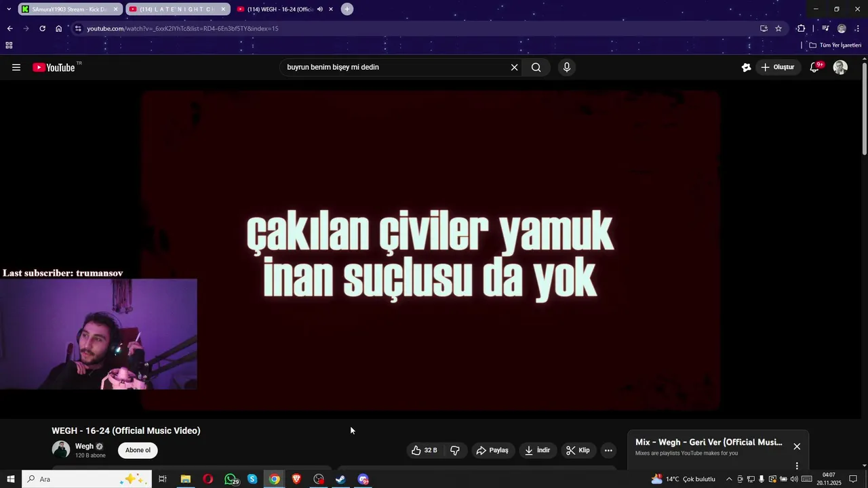Image resolution: width=868 pixels, height=488 pixels.
Task: Go to YouTube home via logo
Action: click(54, 67)
